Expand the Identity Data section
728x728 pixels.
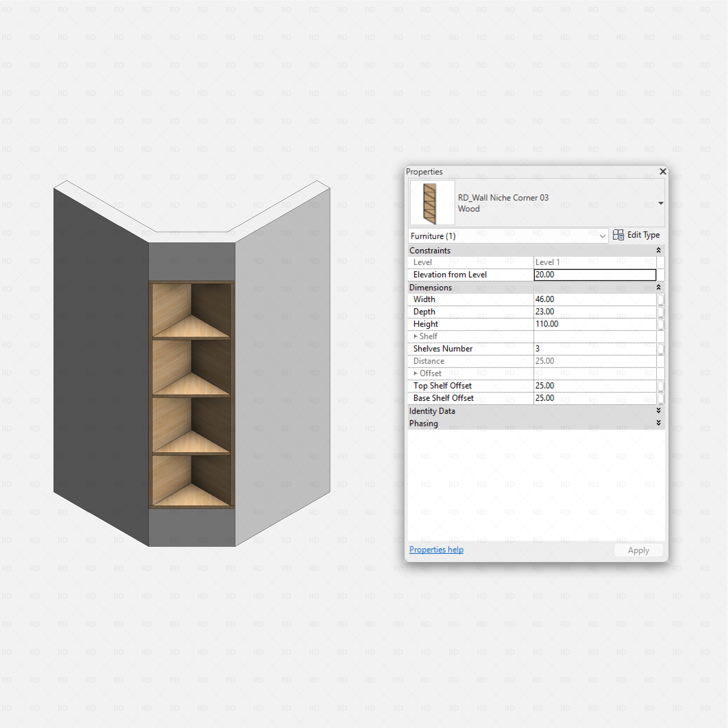(658, 411)
